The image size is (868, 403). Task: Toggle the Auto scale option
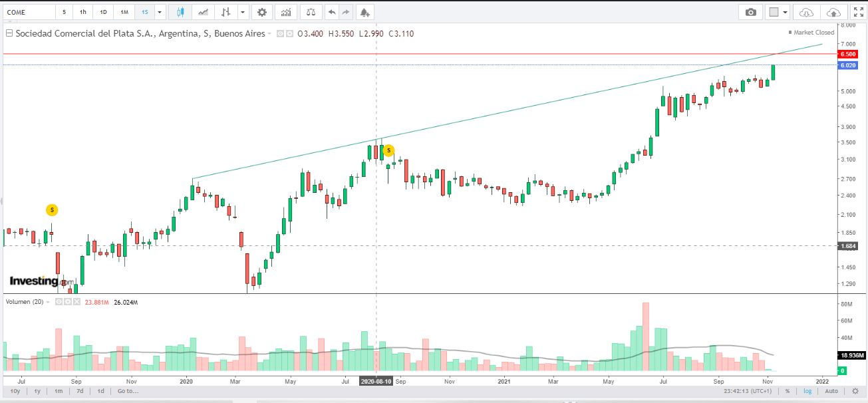(x=831, y=391)
